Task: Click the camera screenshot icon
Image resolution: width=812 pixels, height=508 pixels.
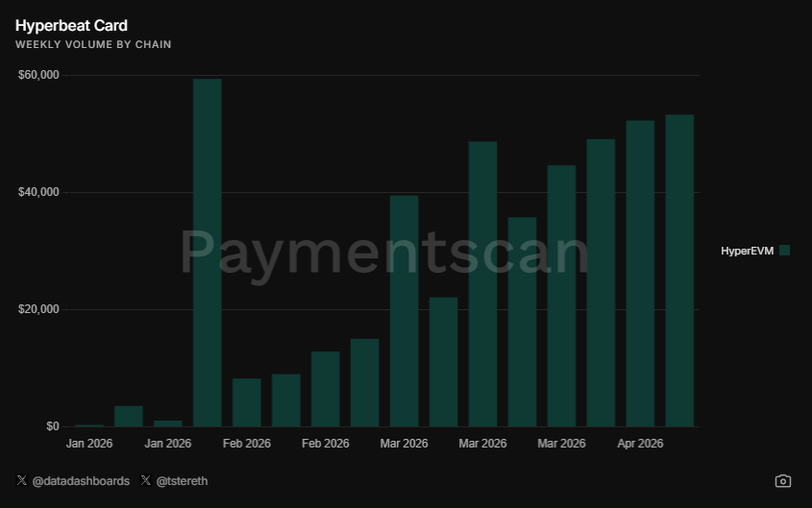Action: 782,481
